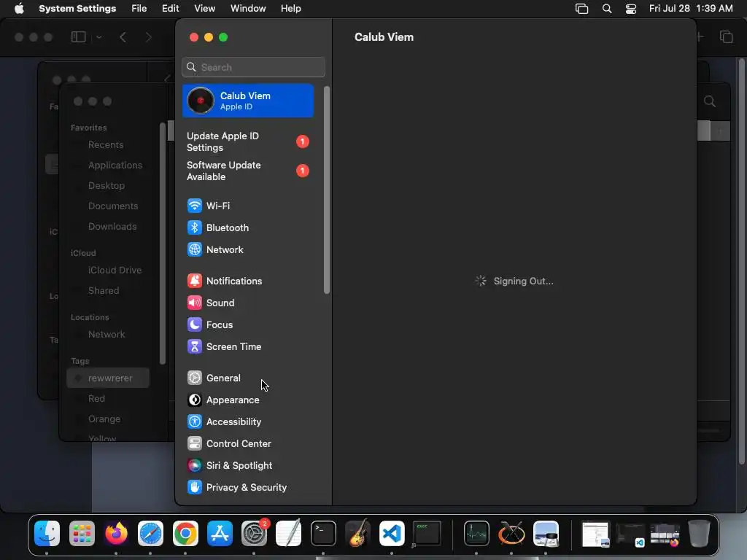The height and width of the screenshot is (560, 747).
Task: Click the date and time in menu bar
Action: [x=691, y=9]
